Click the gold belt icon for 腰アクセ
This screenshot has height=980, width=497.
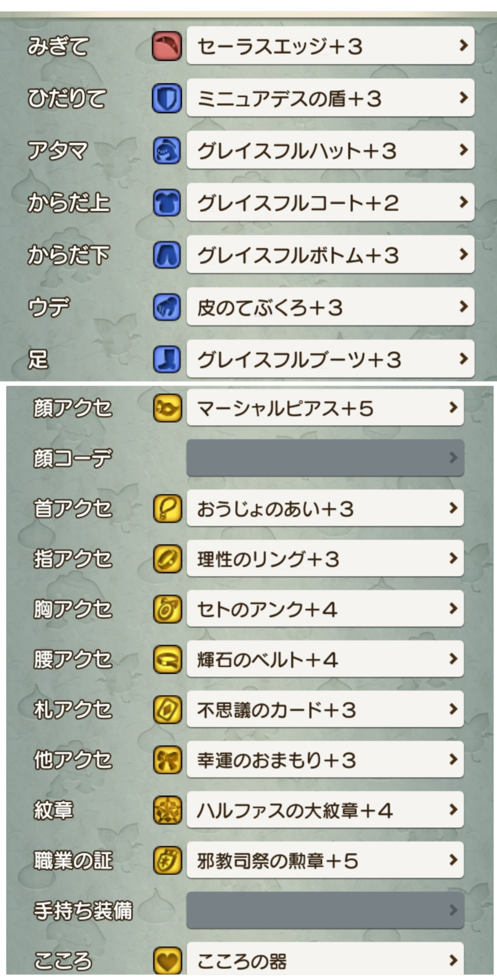tap(167, 659)
